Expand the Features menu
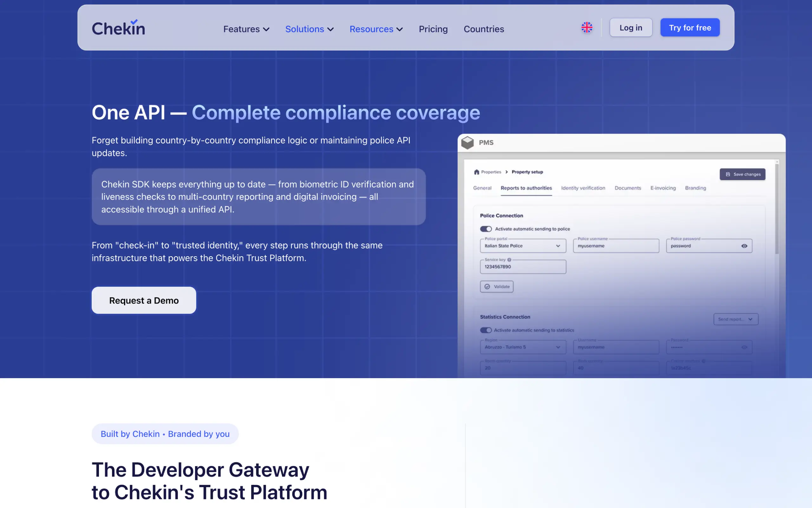Screen dimensions: 812x508 [x=246, y=29]
